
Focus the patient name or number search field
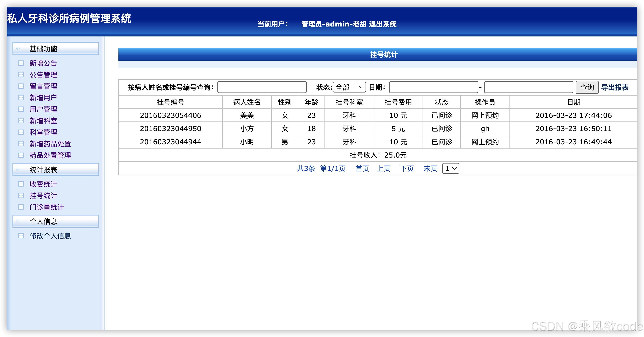coord(262,87)
